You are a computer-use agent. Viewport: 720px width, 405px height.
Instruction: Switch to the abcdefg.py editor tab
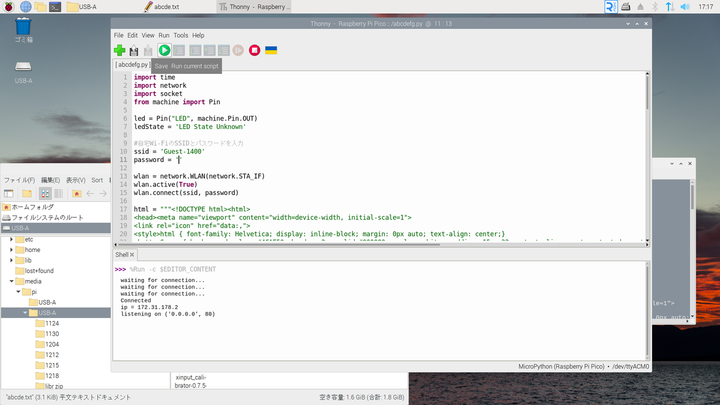[x=131, y=65]
